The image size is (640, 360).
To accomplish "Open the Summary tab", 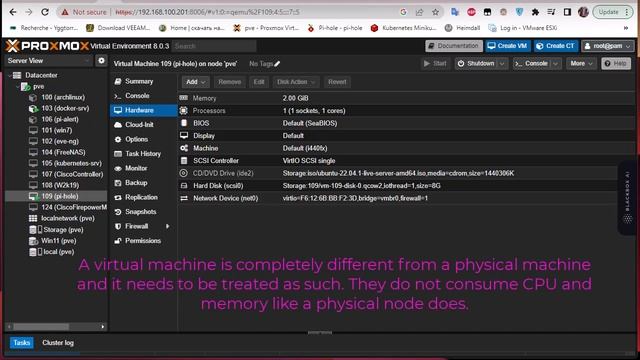I will click(143, 81).
